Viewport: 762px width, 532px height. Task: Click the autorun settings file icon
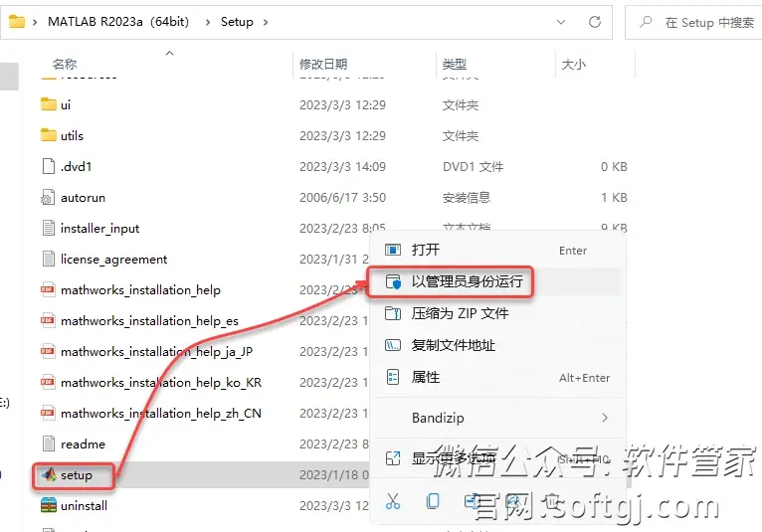[x=48, y=197]
